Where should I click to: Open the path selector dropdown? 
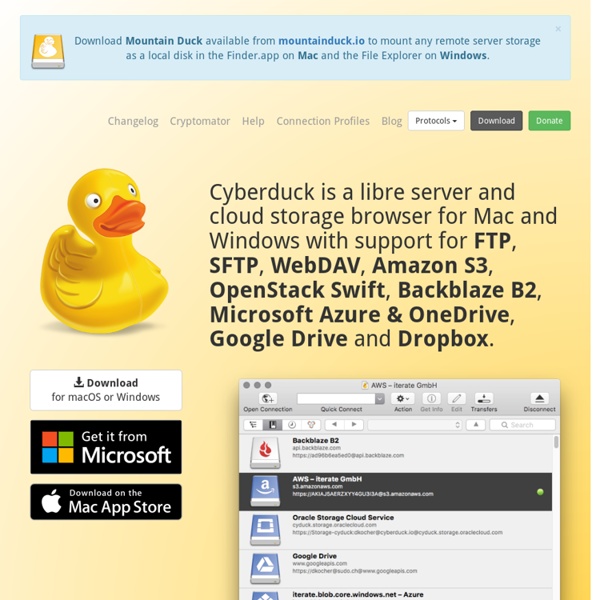[x=415, y=425]
